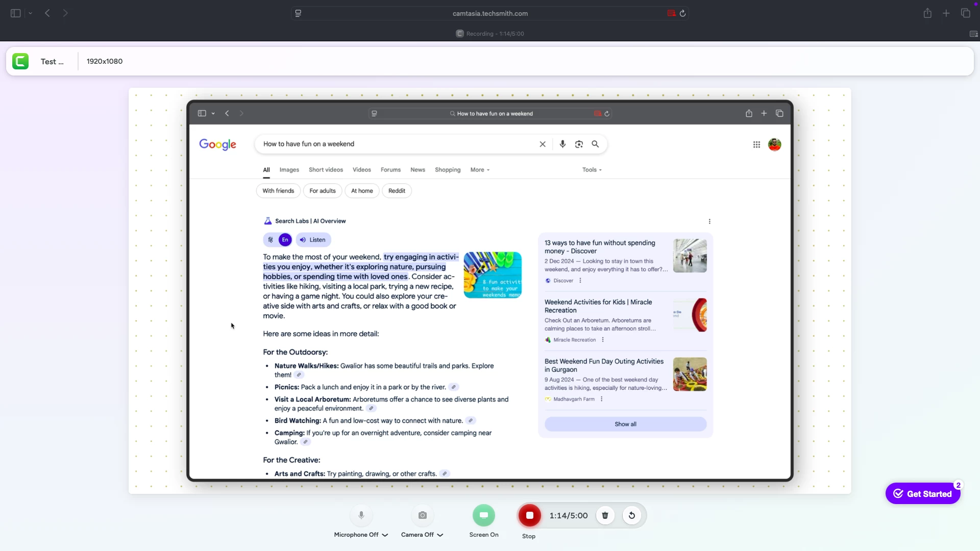Click the green Camtasia logo icon
The width and height of the screenshot is (980, 551).
[x=20, y=61]
